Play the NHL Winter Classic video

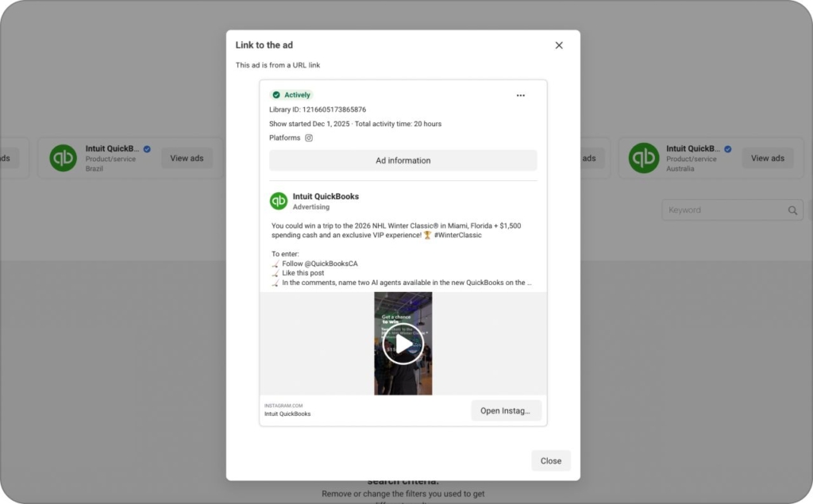(403, 344)
